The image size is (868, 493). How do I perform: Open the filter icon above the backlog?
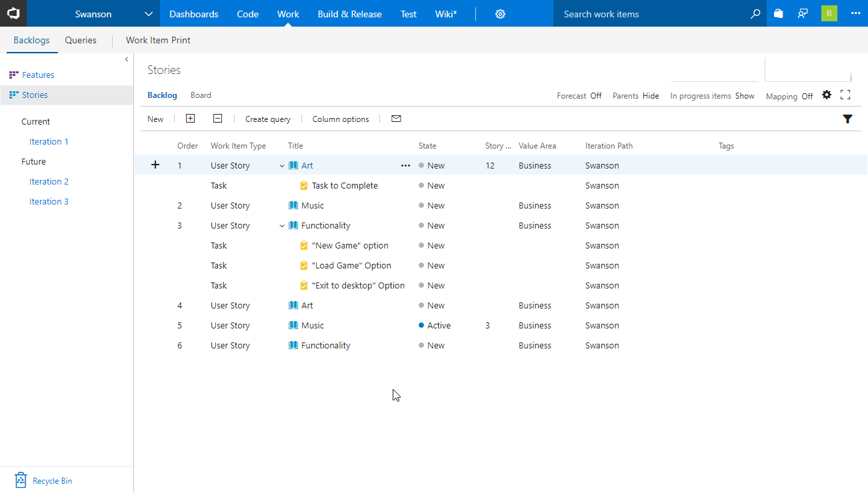[x=847, y=119]
